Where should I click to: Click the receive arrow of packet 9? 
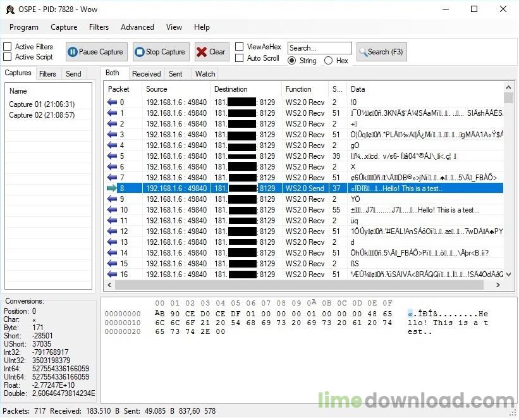[x=112, y=199]
